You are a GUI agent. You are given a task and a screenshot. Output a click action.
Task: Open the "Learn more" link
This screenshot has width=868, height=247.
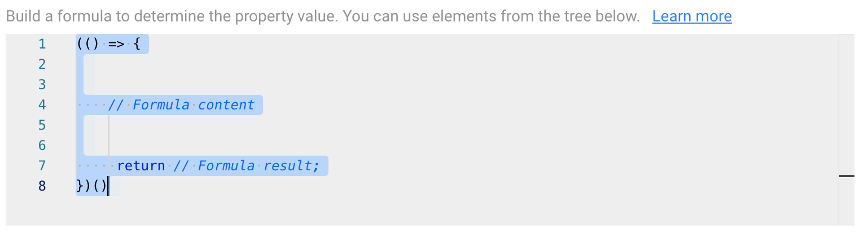691,16
